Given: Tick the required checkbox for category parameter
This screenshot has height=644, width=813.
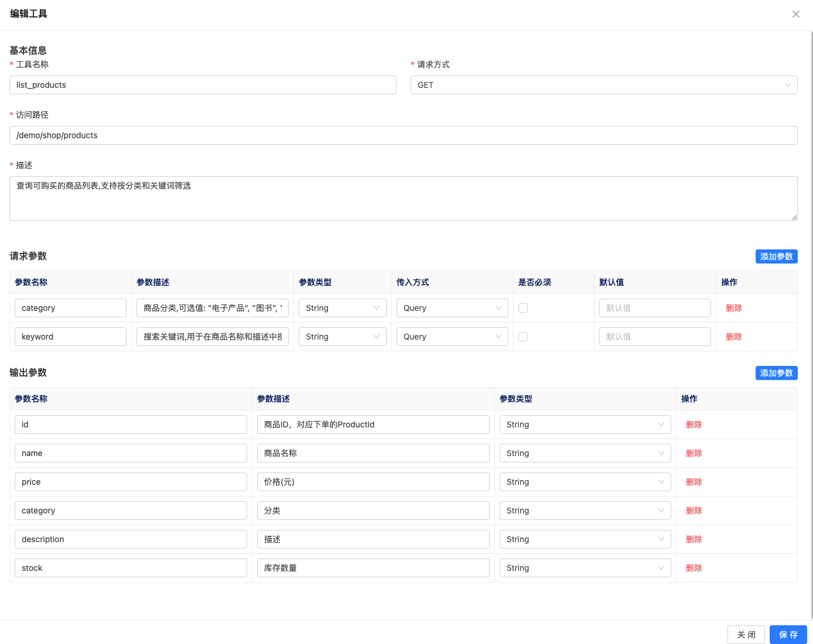Looking at the screenshot, I should (x=523, y=308).
